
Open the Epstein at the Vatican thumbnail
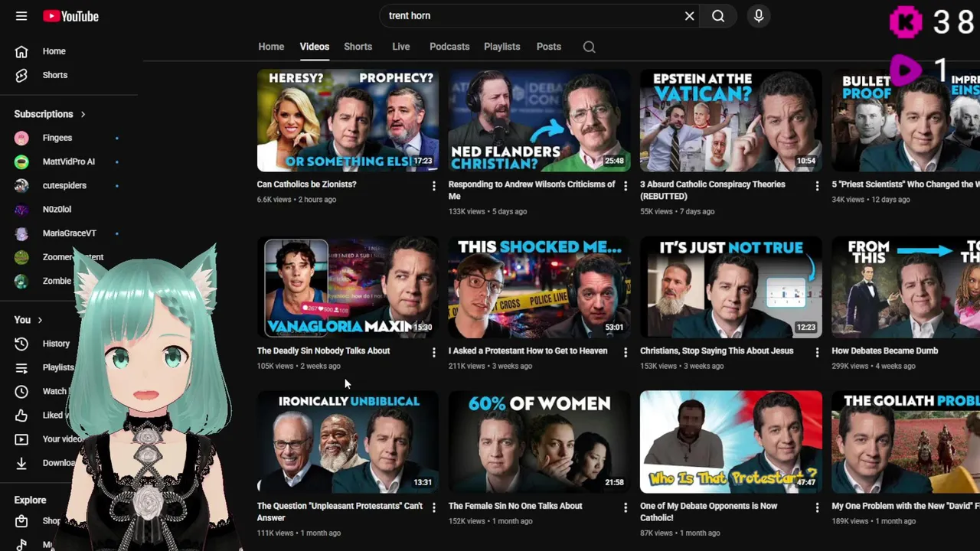(731, 120)
